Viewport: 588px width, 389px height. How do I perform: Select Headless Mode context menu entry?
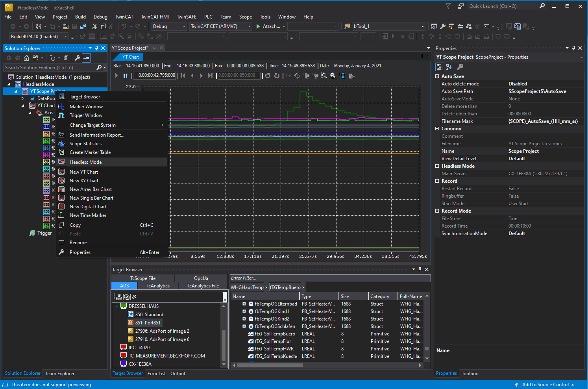[x=111, y=162]
